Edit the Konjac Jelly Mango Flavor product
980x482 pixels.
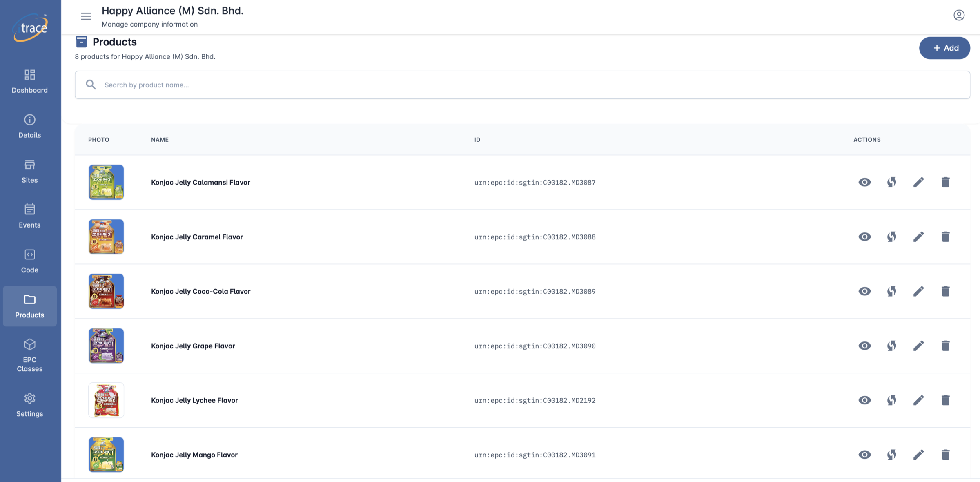click(918, 455)
